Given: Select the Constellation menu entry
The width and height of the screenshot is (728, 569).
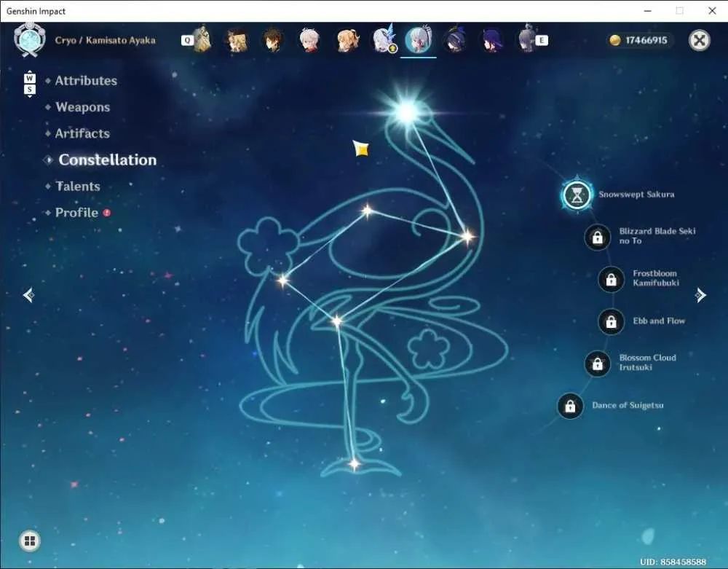Looking at the screenshot, I should [x=107, y=160].
